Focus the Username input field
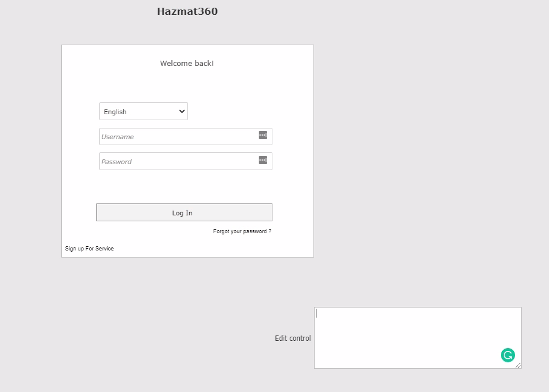The image size is (549, 392). click(x=178, y=137)
